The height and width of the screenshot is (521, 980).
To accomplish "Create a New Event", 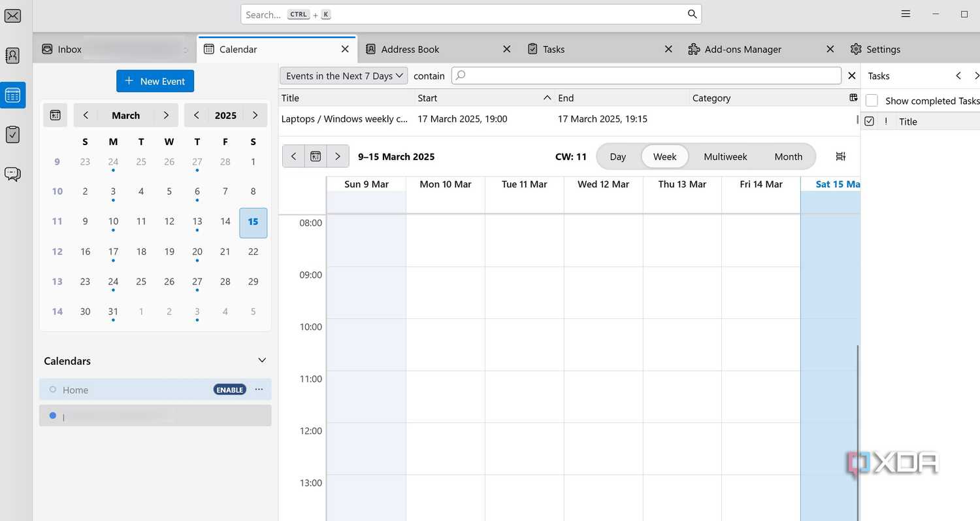I will pos(155,81).
